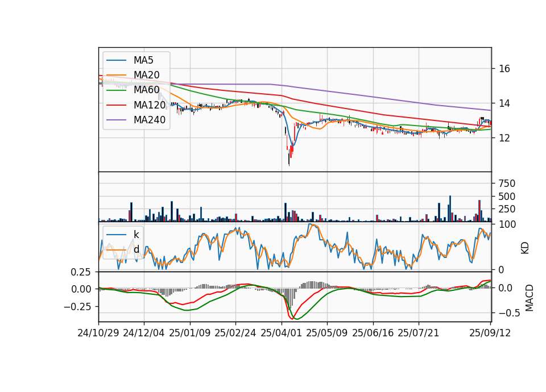Viewport: 546px width, 392px height.
Task: Click the MACD left axis label −0.25
Action: coord(77,307)
